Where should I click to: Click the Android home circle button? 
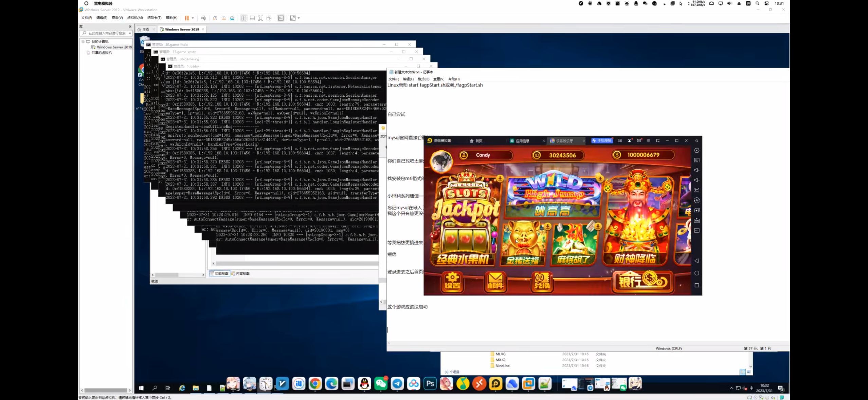point(697,273)
